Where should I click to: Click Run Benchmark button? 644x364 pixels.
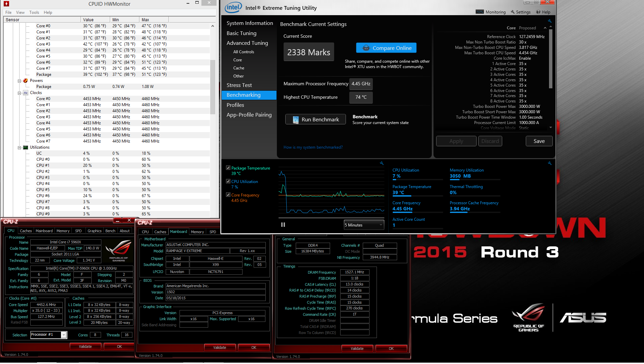point(316,119)
